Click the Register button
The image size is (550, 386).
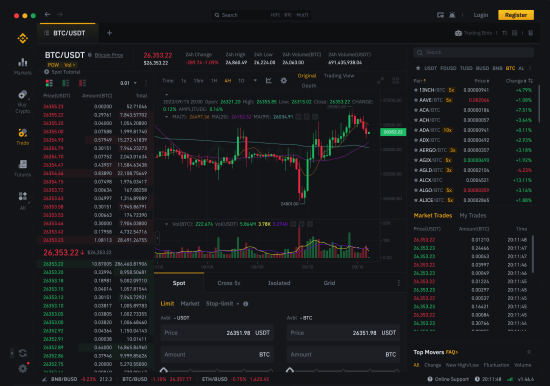point(516,15)
